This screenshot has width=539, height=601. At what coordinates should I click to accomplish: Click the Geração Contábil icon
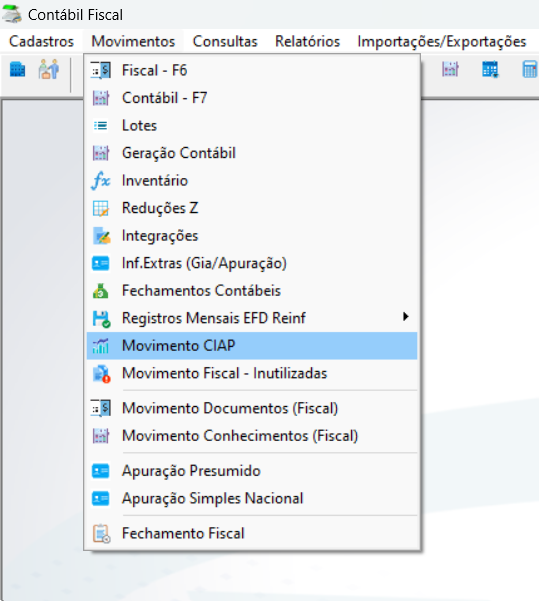[x=101, y=153]
